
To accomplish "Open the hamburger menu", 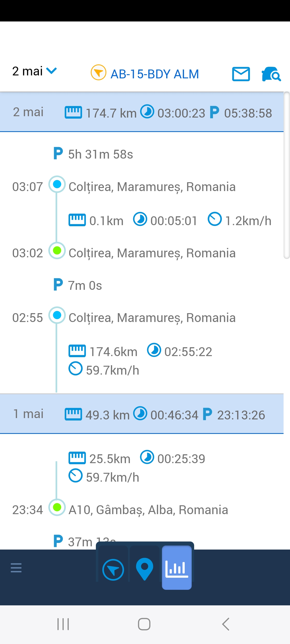I will pyautogui.click(x=16, y=568).
